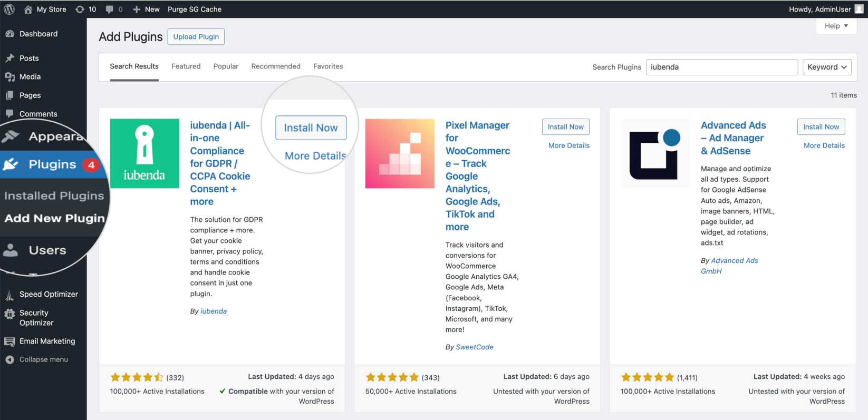
Task: Install the iubenda plugin now
Action: [311, 128]
